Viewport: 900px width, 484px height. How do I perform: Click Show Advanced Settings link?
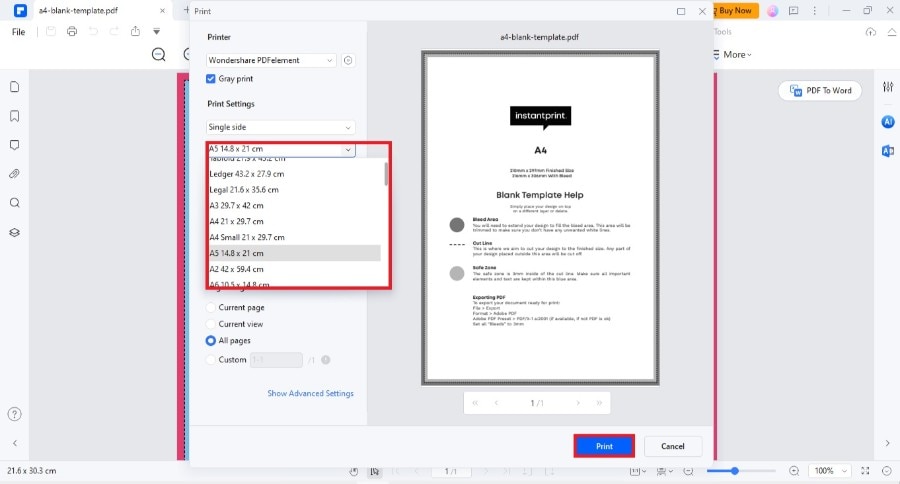(x=311, y=393)
